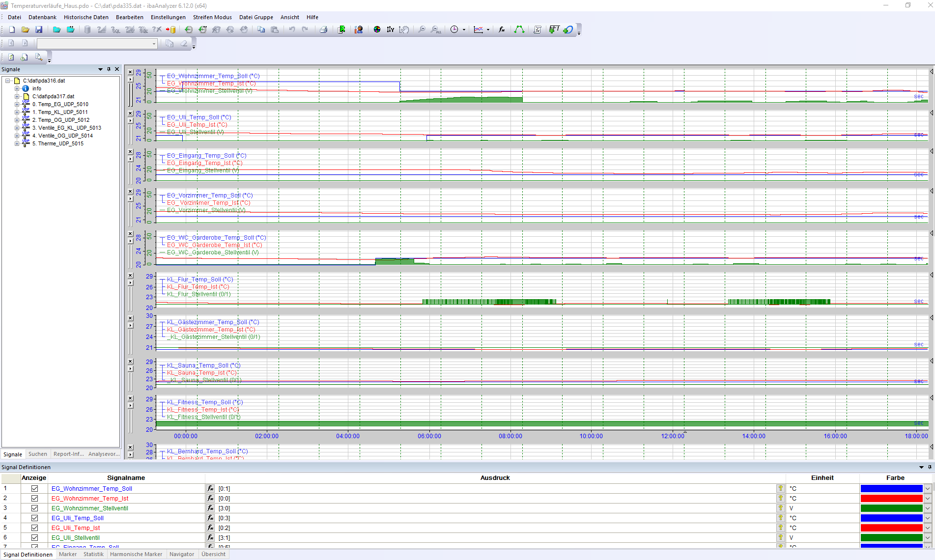The width and height of the screenshot is (935, 560).
Task: Expand the Temp_EG_UDP_5010 tree node
Action: tap(17, 104)
